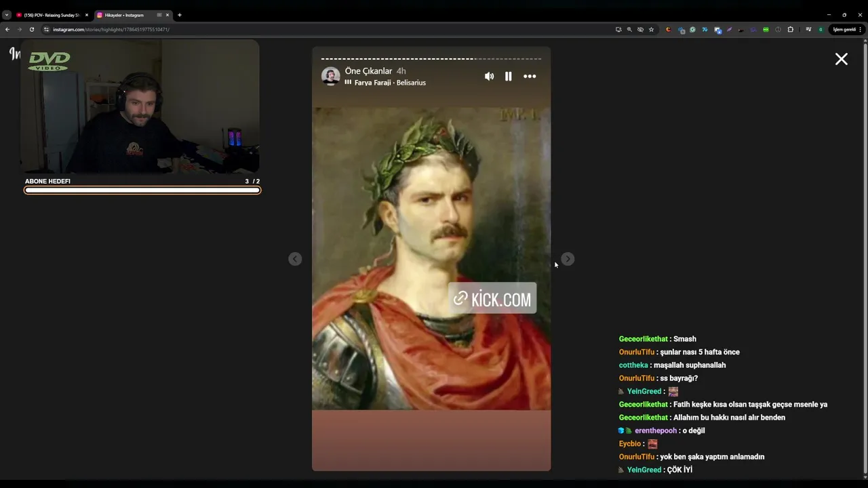
Task: Close the Hikayeler Instagram tab
Action: [167, 15]
